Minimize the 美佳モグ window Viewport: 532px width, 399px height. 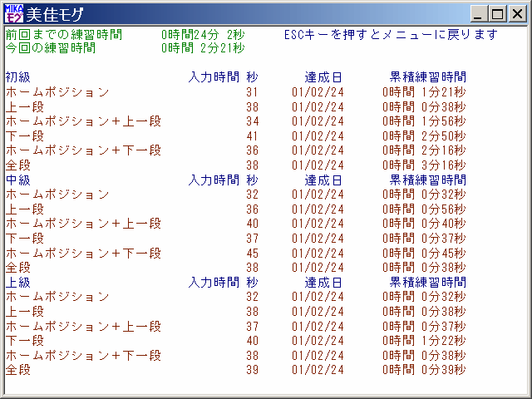click(480, 14)
